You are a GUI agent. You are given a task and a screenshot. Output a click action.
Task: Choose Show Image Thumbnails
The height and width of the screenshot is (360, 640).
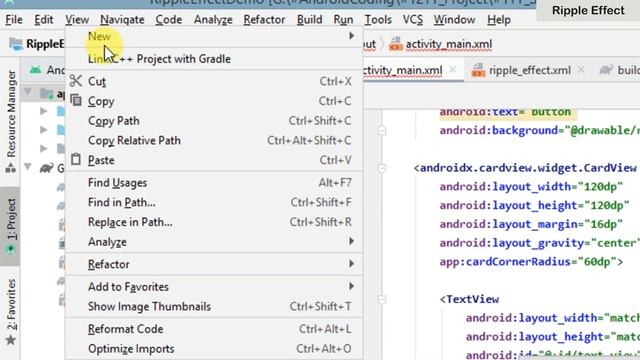click(x=214, y=306)
